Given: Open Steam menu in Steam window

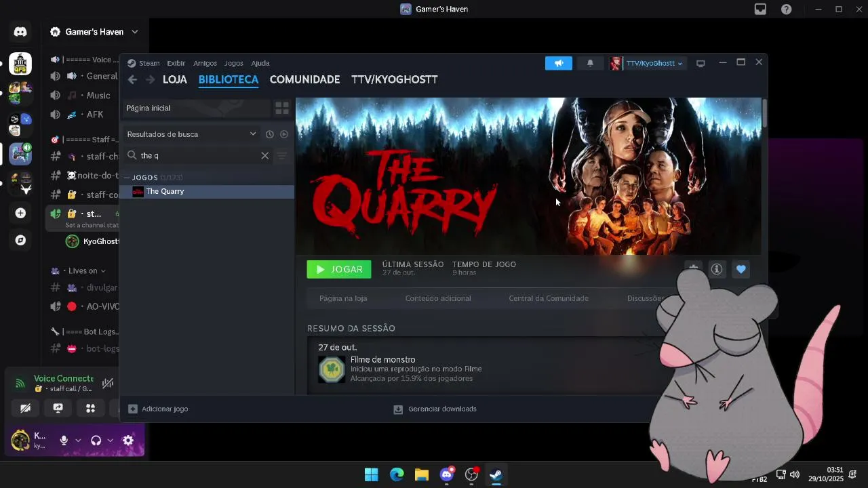Looking at the screenshot, I should (x=144, y=63).
